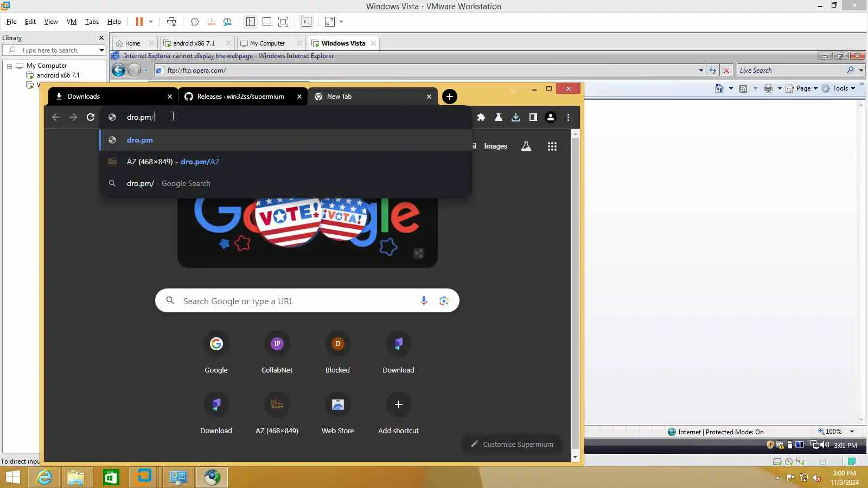Go forward in the Supermium browser
Screen dimensions: 868x488
pos(73,117)
